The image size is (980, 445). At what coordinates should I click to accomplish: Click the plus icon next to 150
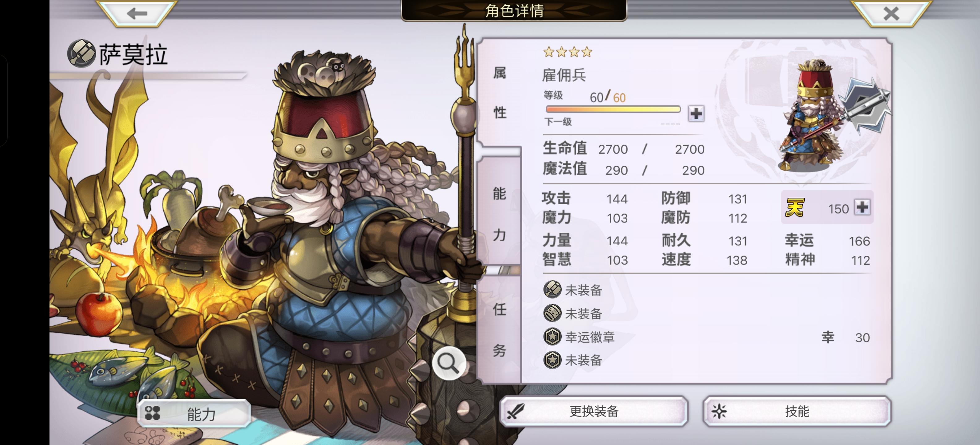862,207
